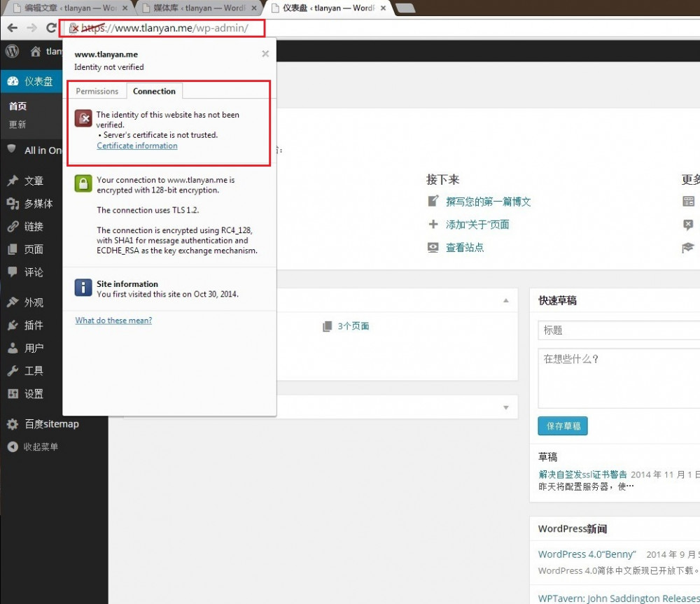The height and width of the screenshot is (604, 700).
Task: Click the browser reload button
Action: 51,28
